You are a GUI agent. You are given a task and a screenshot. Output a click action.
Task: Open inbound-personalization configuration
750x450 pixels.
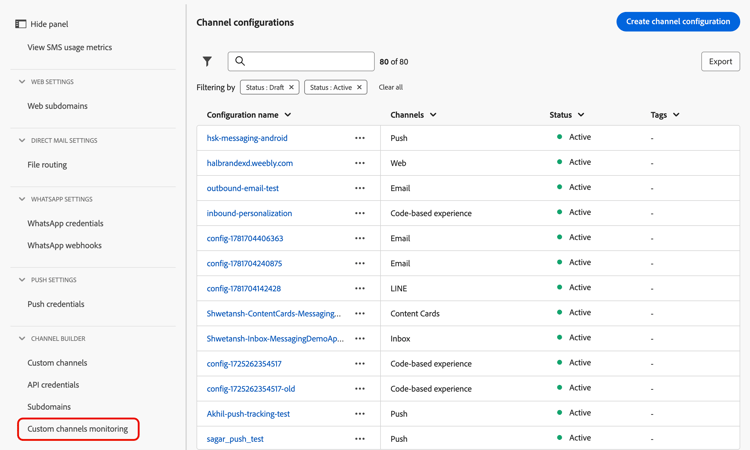[249, 213]
